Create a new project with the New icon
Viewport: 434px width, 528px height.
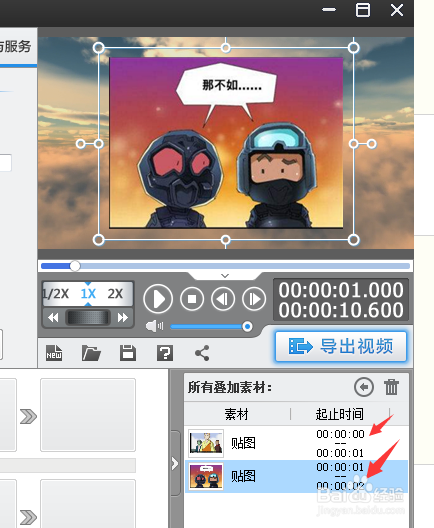[x=54, y=353]
